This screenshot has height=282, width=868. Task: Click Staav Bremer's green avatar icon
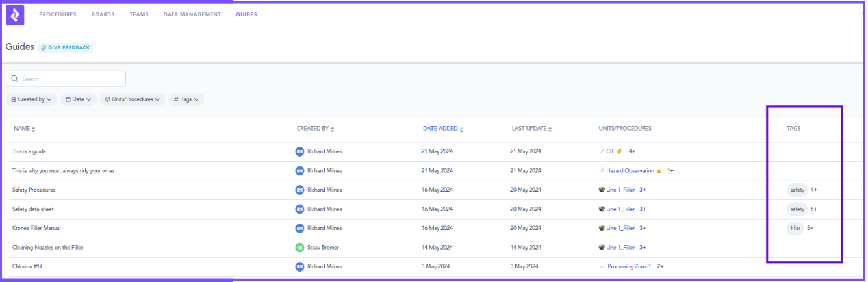pyautogui.click(x=300, y=248)
